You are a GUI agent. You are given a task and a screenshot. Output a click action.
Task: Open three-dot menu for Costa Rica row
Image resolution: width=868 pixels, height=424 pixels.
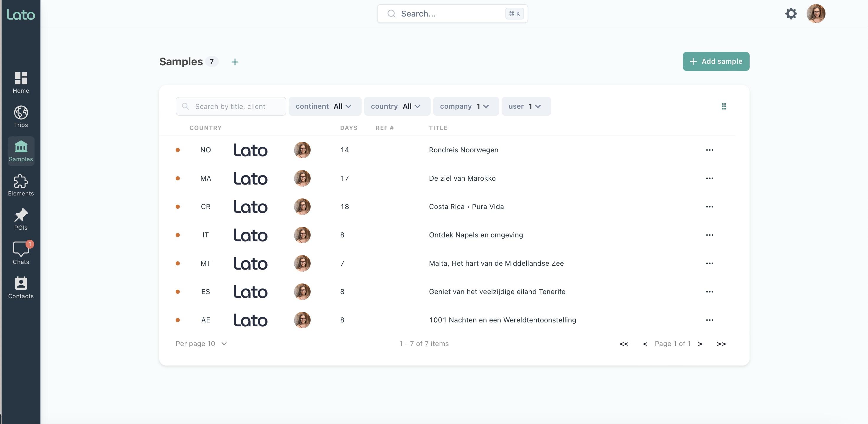(709, 207)
